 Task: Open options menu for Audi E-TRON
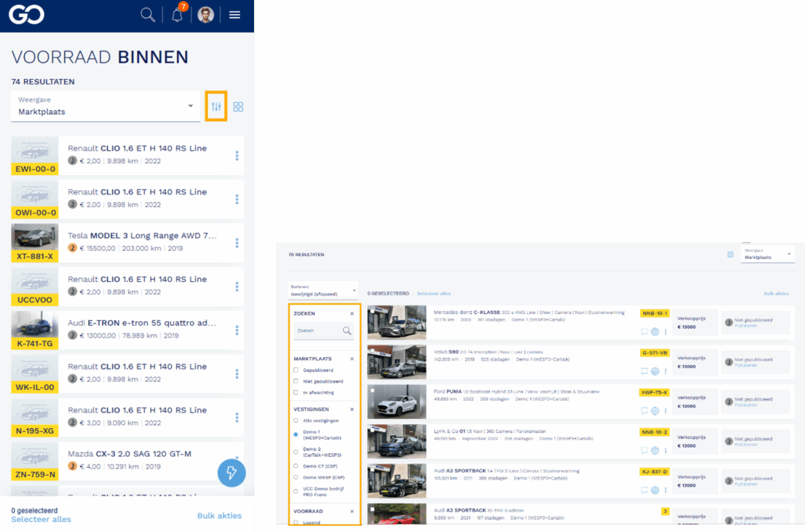(x=237, y=330)
